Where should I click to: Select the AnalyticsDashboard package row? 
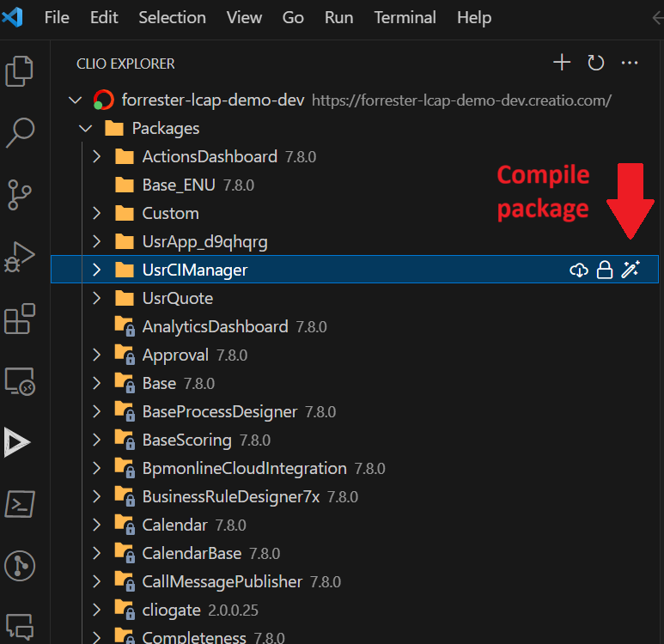pos(355,326)
